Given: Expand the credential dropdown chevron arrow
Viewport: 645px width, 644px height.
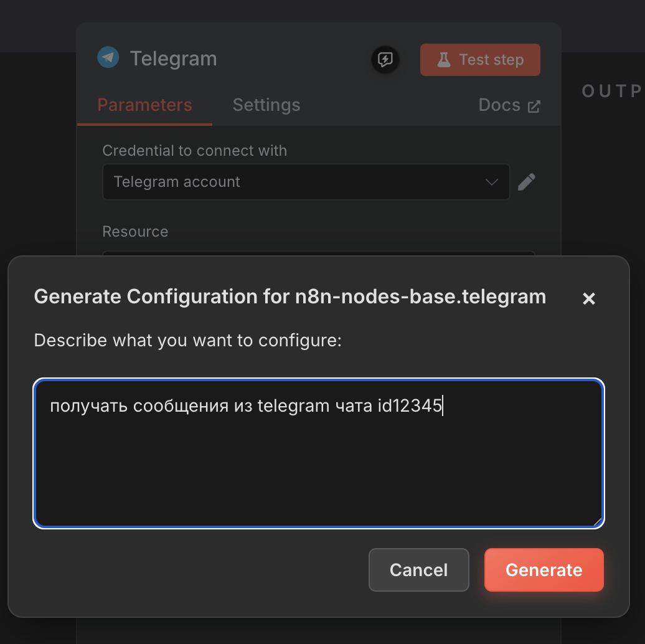Looking at the screenshot, I should [492, 182].
